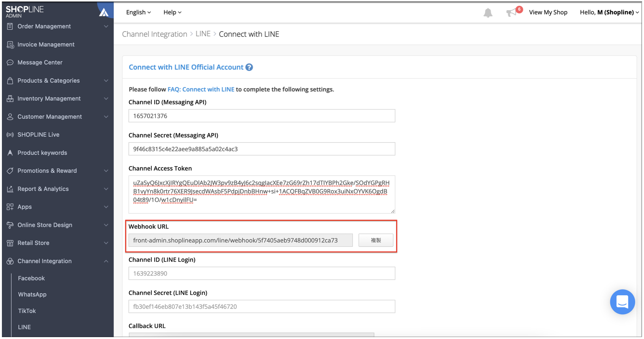The height and width of the screenshot is (339, 644).
Task: Select TikTok under Channel Integration
Action: pos(27,311)
